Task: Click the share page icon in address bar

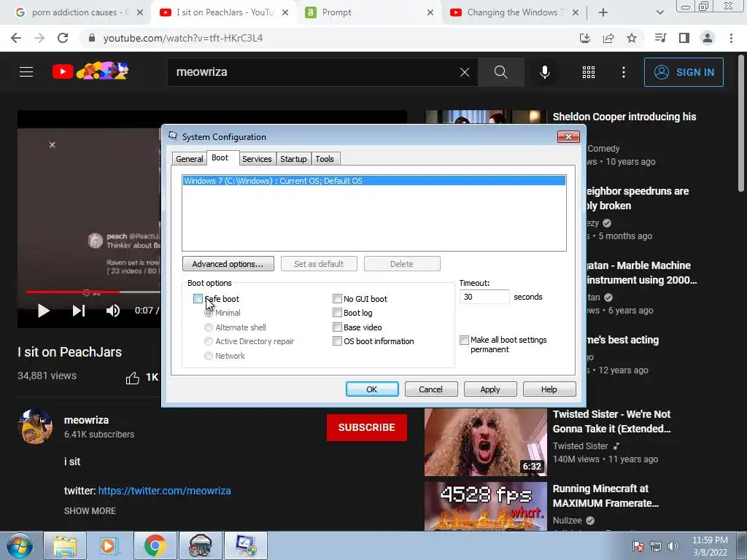Action: (x=608, y=38)
